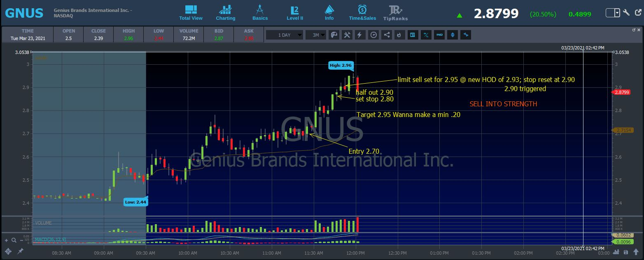Open the Level II quotes view

tap(295, 13)
